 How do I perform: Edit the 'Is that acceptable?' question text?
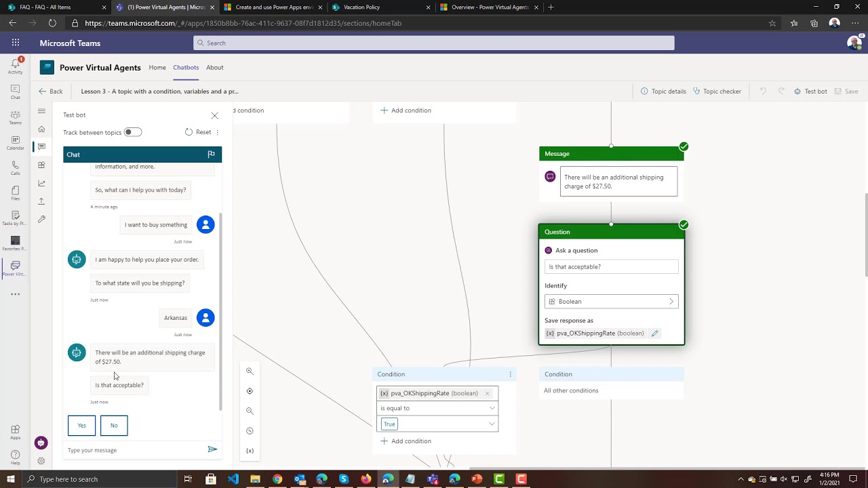pos(611,266)
